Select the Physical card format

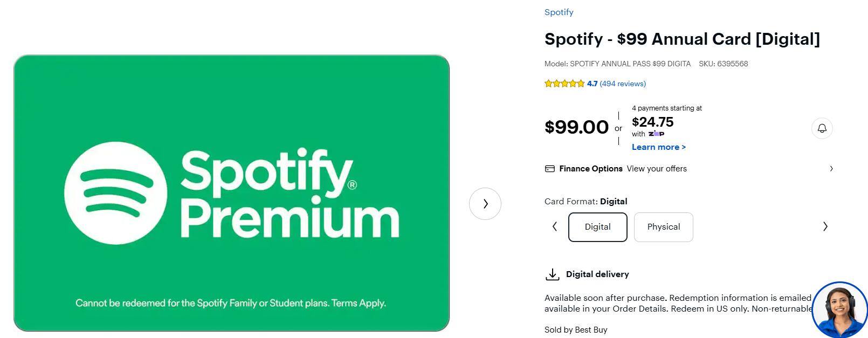point(663,227)
